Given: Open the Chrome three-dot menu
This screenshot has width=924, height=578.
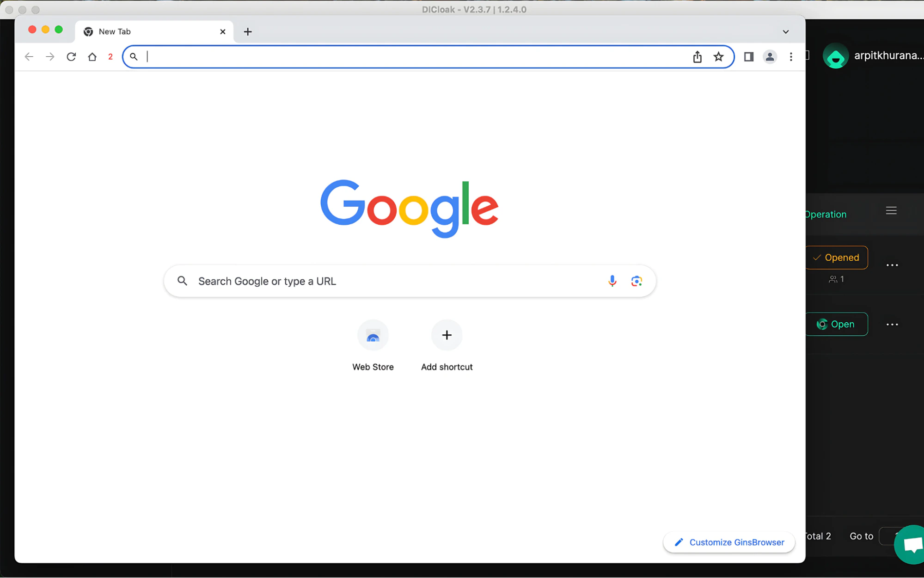Looking at the screenshot, I should (791, 56).
